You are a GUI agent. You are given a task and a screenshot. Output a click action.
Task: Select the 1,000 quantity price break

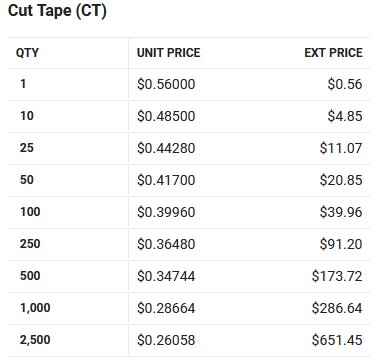click(x=189, y=308)
